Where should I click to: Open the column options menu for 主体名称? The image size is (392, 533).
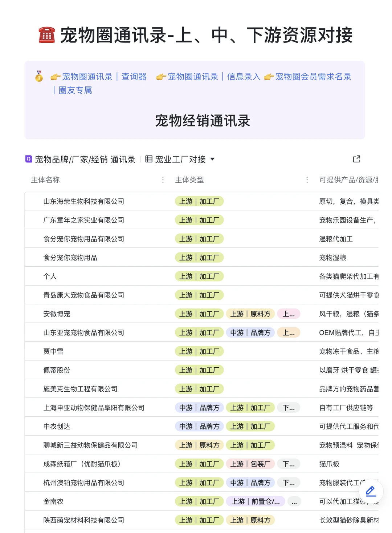tap(163, 180)
